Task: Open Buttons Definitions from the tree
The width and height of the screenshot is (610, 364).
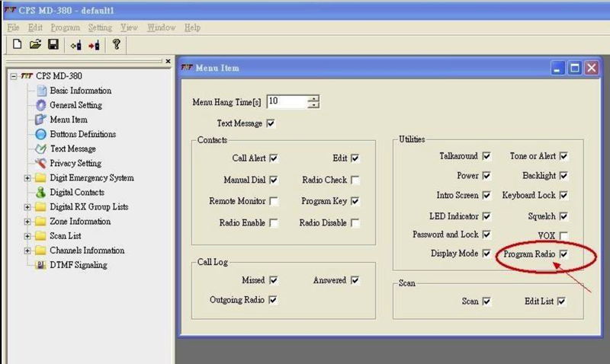Action: pyautogui.click(x=83, y=134)
